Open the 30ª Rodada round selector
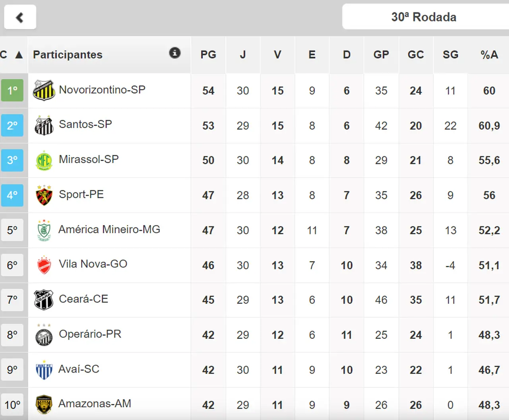 pyautogui.click(x=424, y=17)
